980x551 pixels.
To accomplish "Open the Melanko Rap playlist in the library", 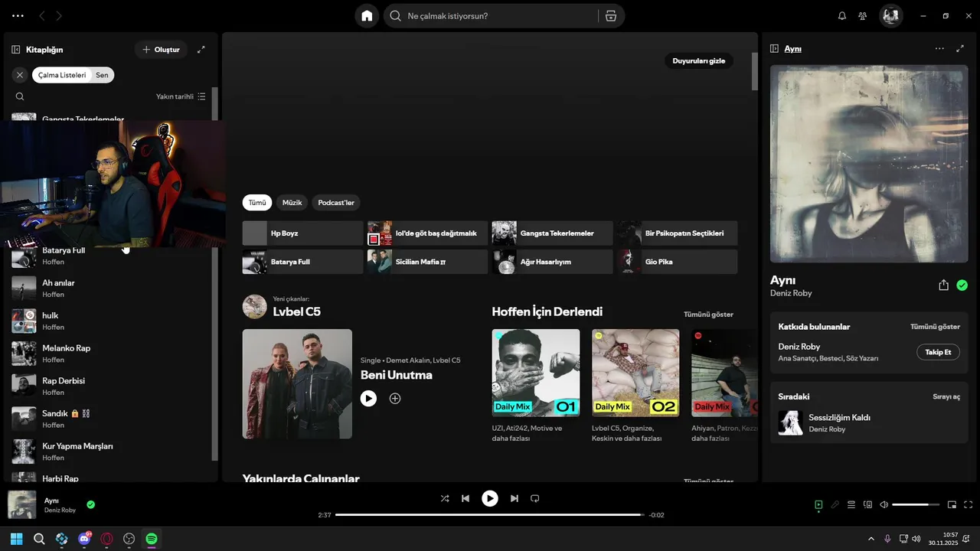I will 109,354.
